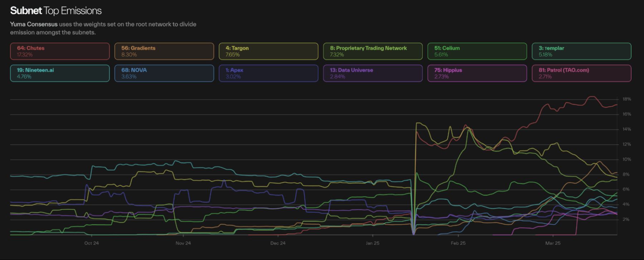Click the Yuma Consensus text link
This screenshot has height=260, width=644.
coord(34,24)
